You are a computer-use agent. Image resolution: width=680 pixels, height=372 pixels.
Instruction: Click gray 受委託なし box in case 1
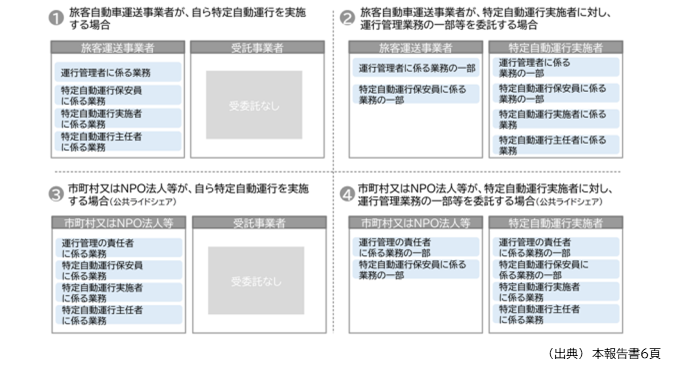[x=254, y=105]
